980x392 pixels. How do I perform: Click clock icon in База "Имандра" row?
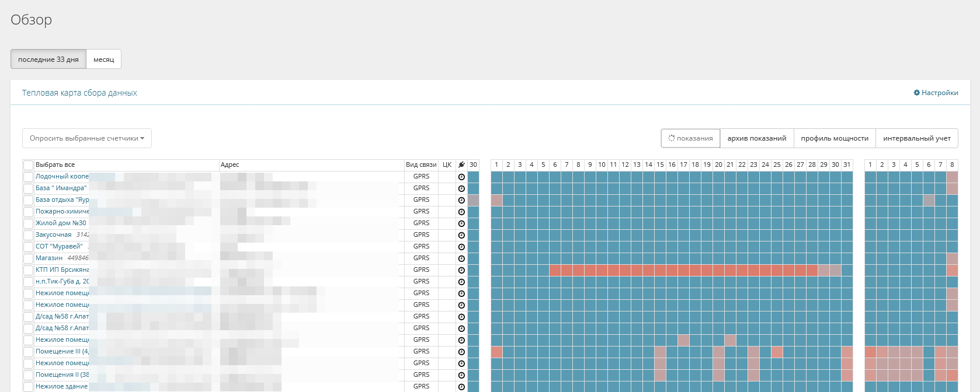(x=461, y=188)
